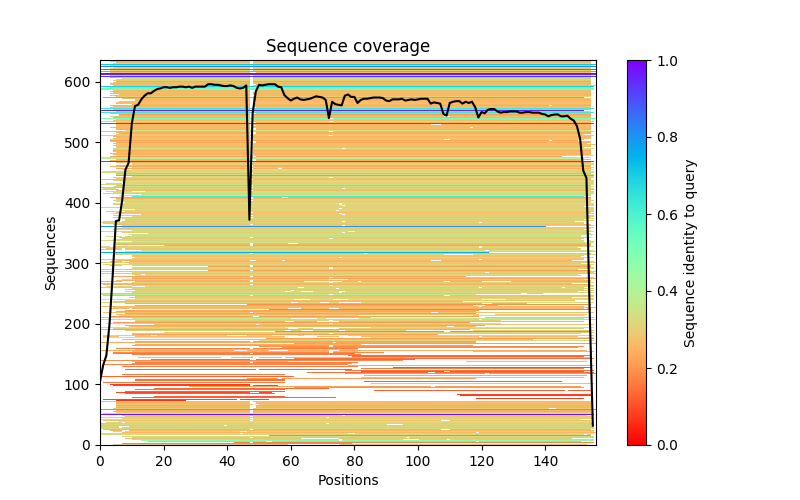Screen dimensions: 800x500
Task: Click the 'Sequence coverage' plot title
Action: pyautogui.click(x=347, y=46)
